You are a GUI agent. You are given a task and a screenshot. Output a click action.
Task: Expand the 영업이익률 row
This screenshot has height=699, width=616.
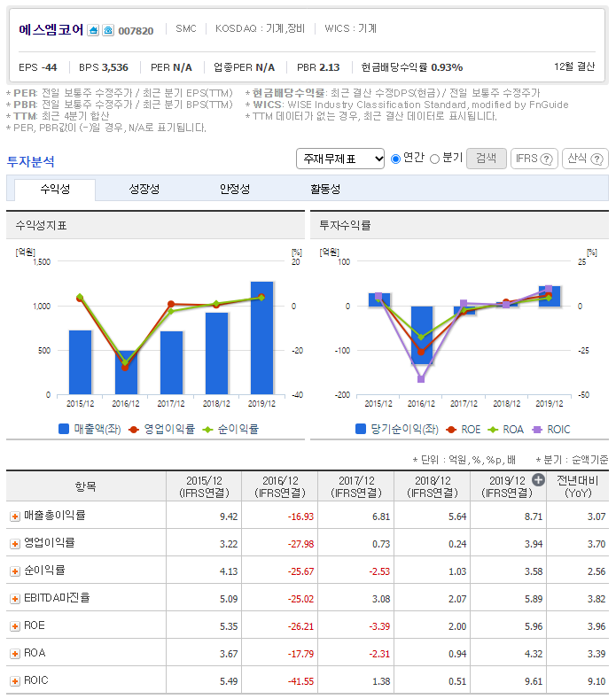coord(15,544)
